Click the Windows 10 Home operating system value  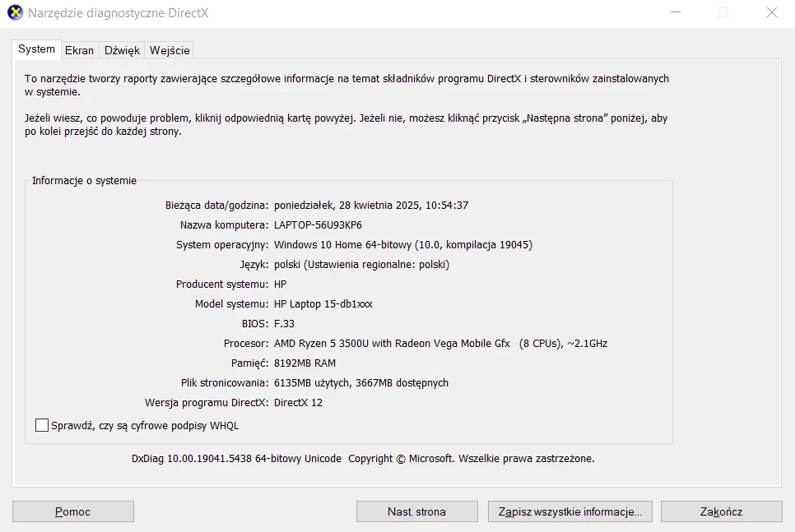tap(402, 245)
